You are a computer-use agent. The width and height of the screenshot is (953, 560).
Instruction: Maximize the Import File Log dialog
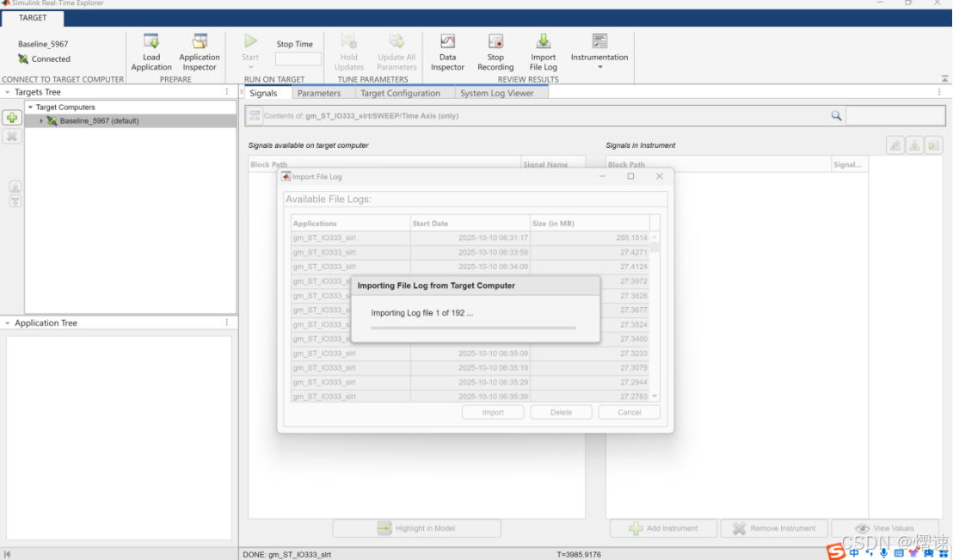pos(630,176)
